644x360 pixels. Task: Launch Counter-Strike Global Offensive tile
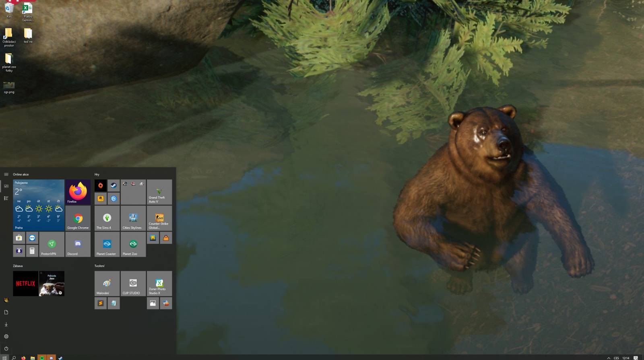pyautogui.click(x=160, y=218)
